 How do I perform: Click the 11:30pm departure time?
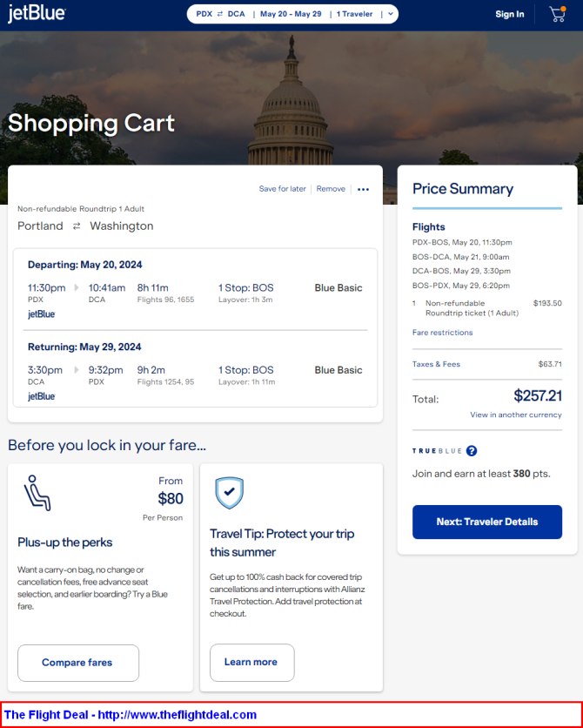click(x=47, y=288)
